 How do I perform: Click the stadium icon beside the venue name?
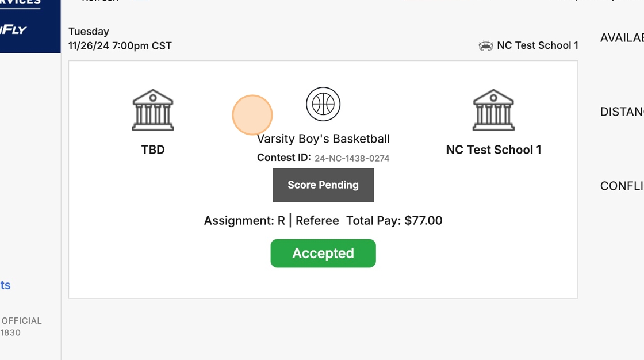[x=486, y=46]
